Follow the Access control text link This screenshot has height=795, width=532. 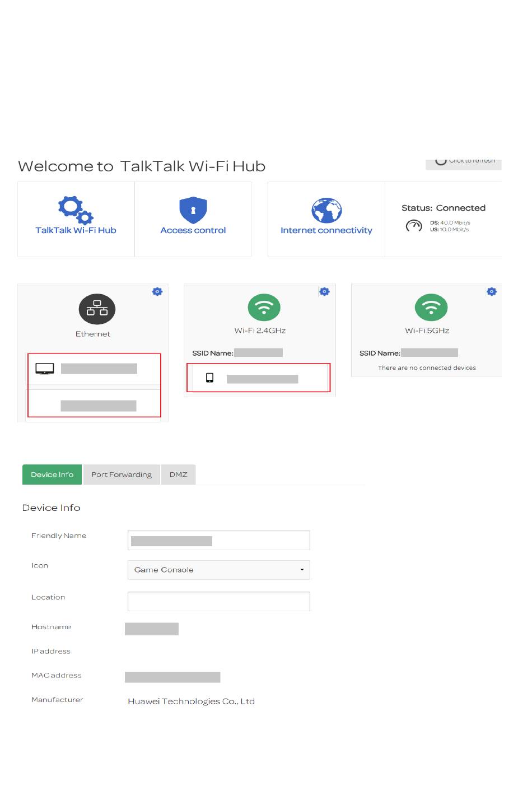193,230
